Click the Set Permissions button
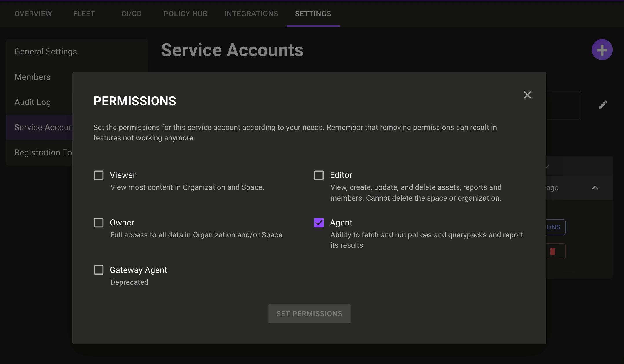This screenshot has height=364, width=624. [309, 314]
